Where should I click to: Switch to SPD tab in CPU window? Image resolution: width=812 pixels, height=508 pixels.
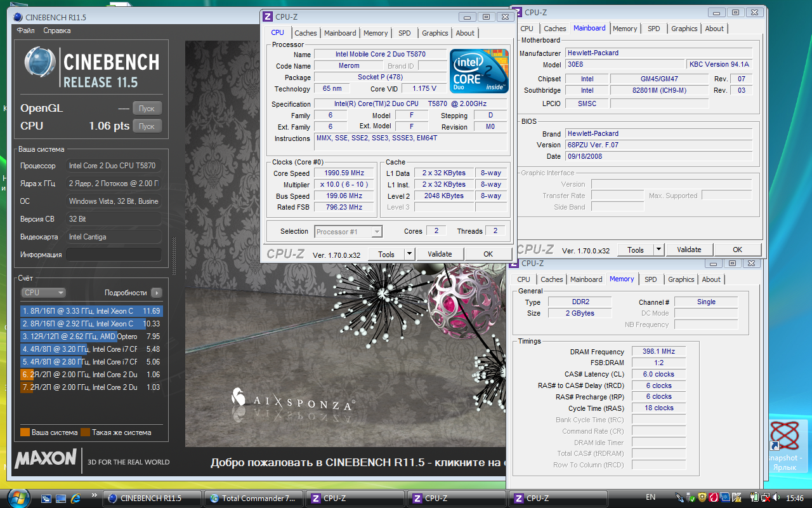click(404, 33)
